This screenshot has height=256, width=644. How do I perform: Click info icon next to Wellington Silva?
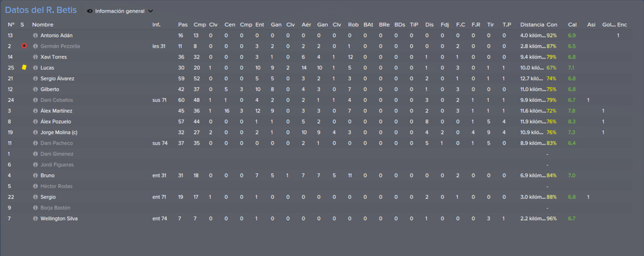35,219
